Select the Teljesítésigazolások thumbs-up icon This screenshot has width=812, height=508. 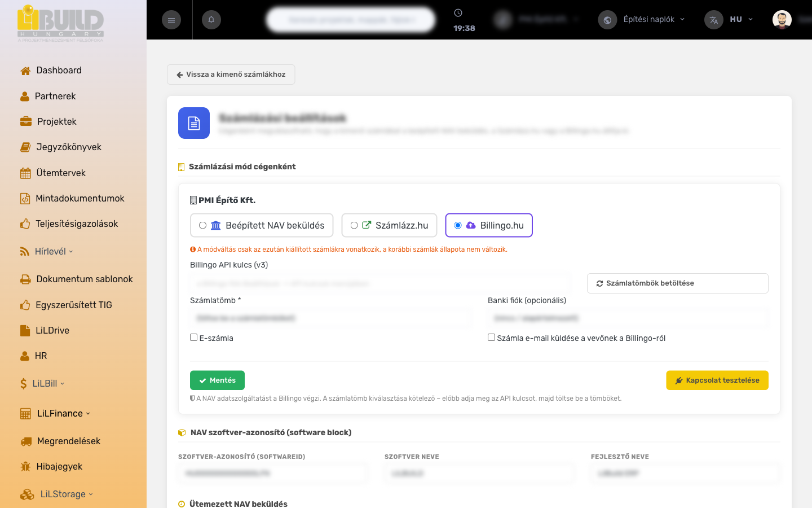pos(25,224)
